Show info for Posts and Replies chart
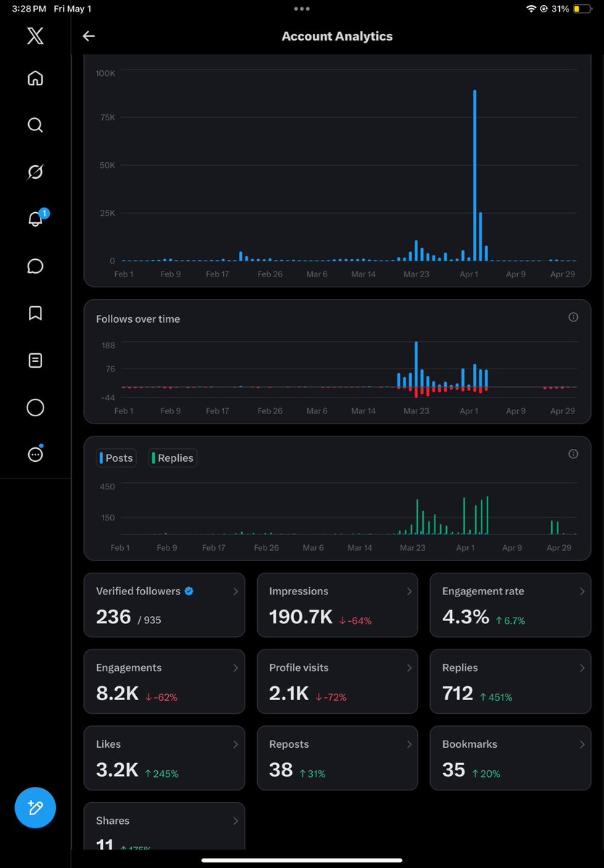 573,454
